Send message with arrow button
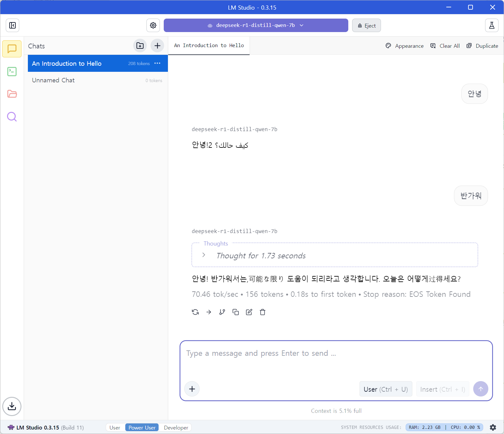The image size is (504, 434). pos(481,389)
